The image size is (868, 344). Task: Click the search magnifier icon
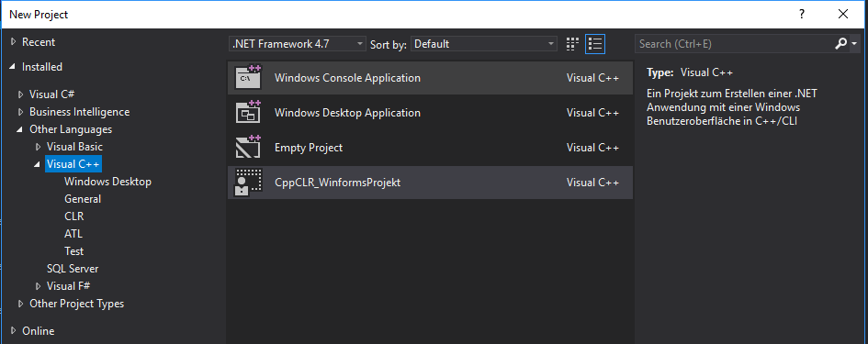tap(840, 44)
